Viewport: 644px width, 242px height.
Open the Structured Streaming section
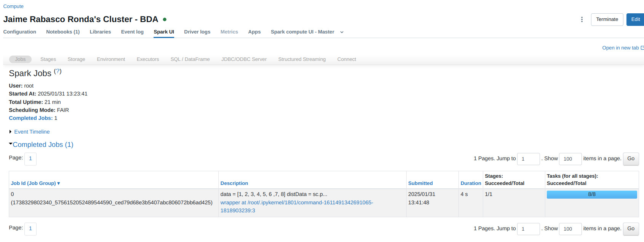[302, 59]
